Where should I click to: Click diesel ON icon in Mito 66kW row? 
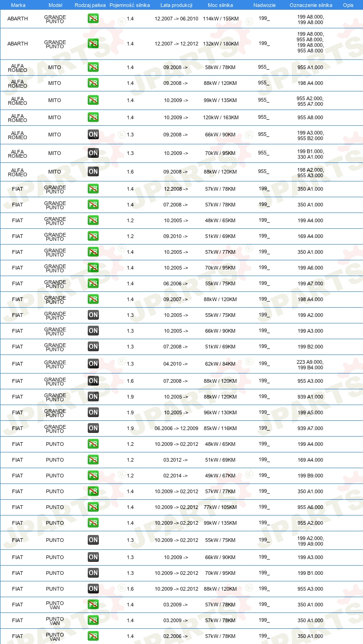pyautogui.click(x=93, y=135)
